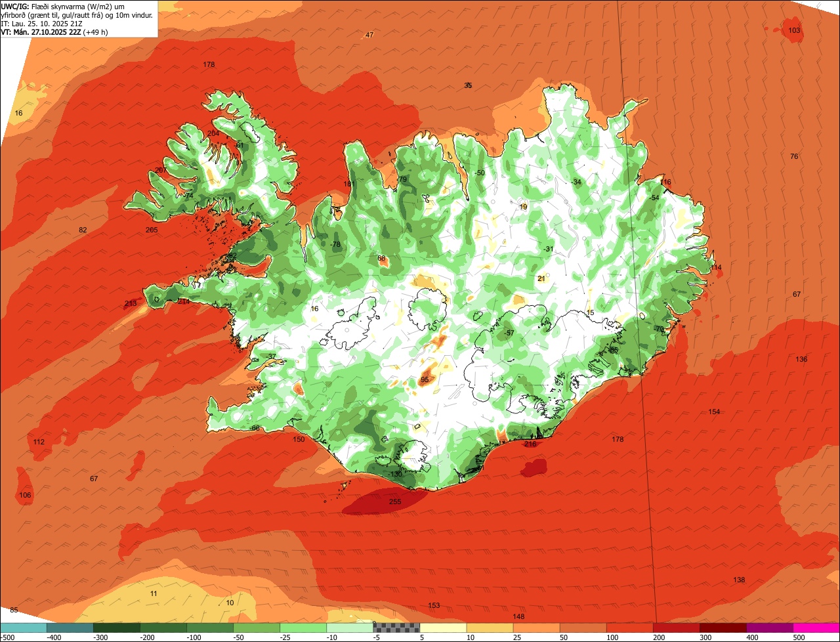The image size is (840, 642).
Task: Click the map value '-78' in northwest Iceland
Action: (x=335, y=244)
